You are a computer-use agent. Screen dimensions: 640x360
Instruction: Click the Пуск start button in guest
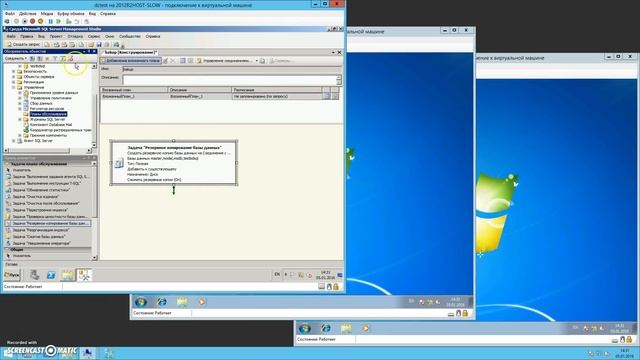(12, 275)
